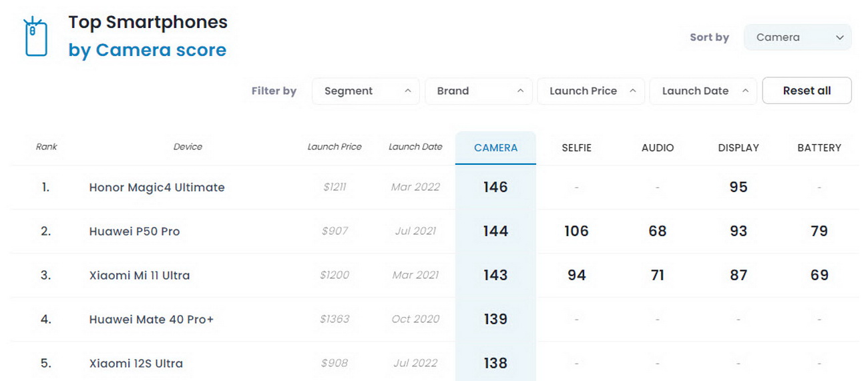
Task: Switch to the AUDIO column tab
Action: point(658,148)
